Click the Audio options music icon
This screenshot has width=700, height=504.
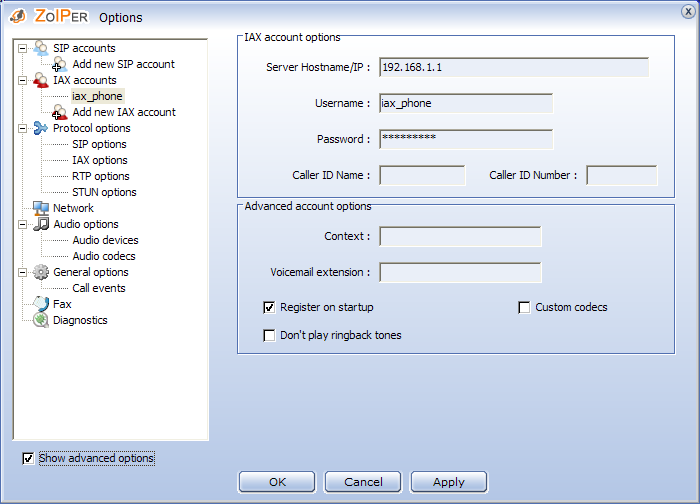40,224
